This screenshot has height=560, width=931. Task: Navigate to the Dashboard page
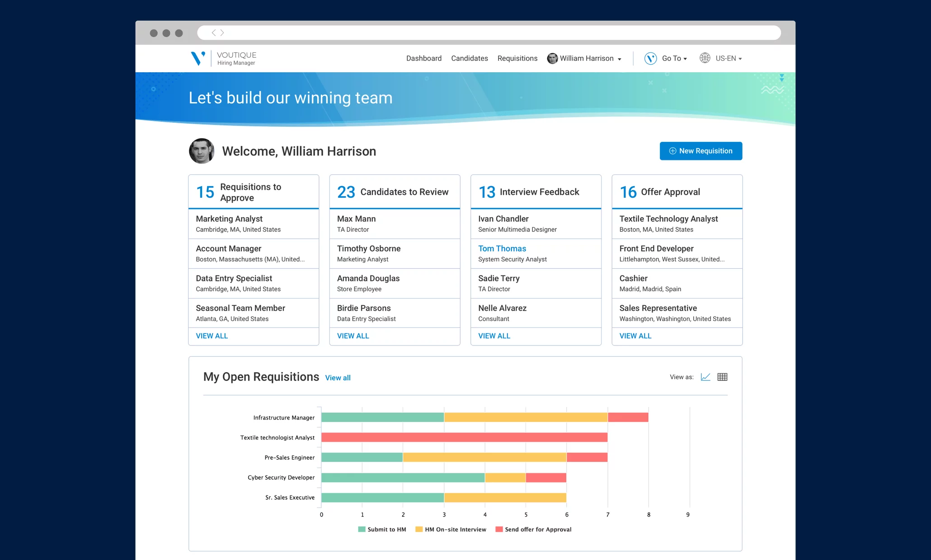[x=423, y=58]
